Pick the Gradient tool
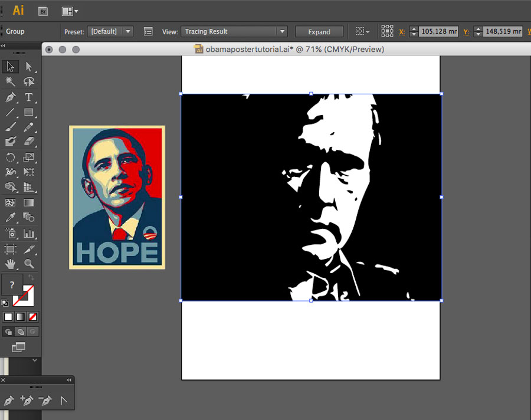531x420 pixels. pos(29,202)
